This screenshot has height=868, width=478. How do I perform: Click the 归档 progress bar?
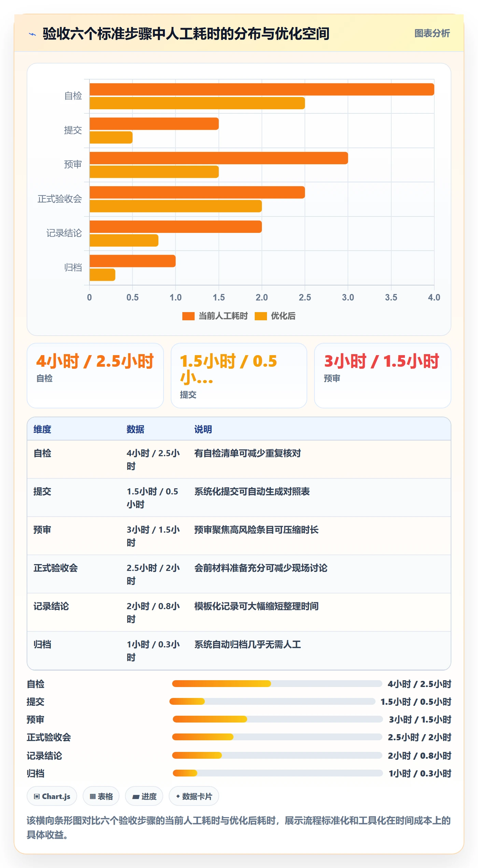click(278, 773)
